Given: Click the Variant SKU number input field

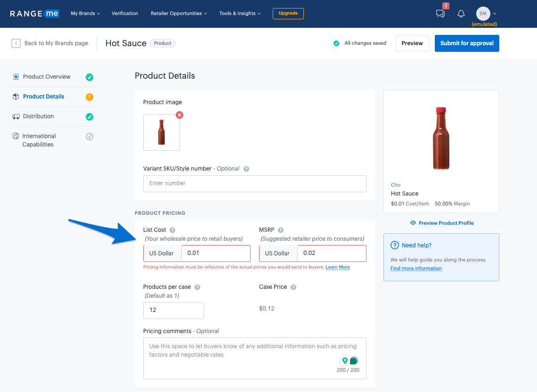Looking at the screenshot, I should 254,183.
